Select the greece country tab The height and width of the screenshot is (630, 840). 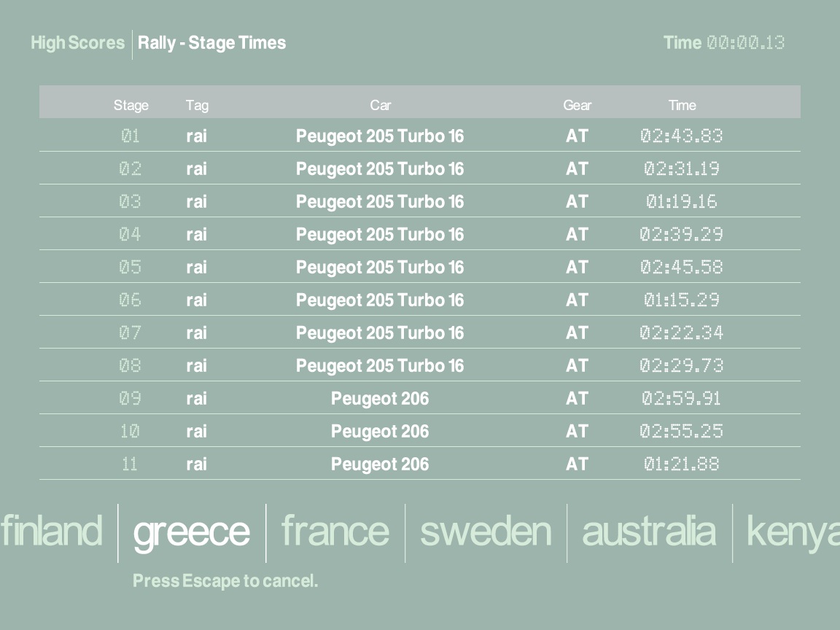pos(191,532)
